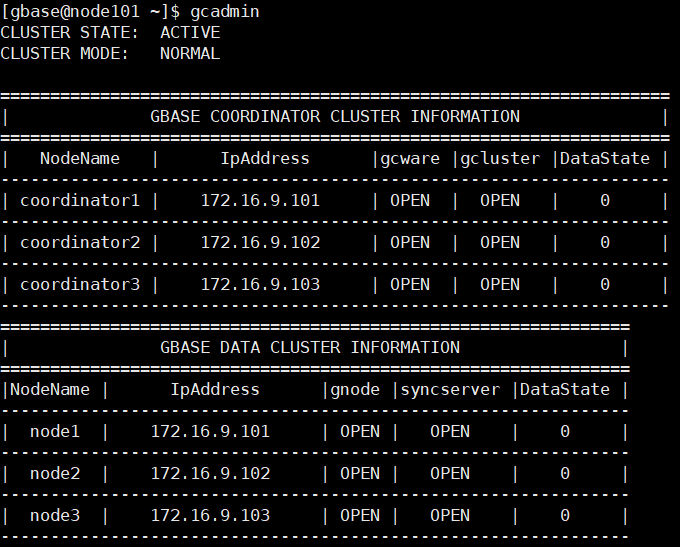Click DataState 0 for coordinator1
The width and height of the screenshot is (680, 547).
point(605,200)
